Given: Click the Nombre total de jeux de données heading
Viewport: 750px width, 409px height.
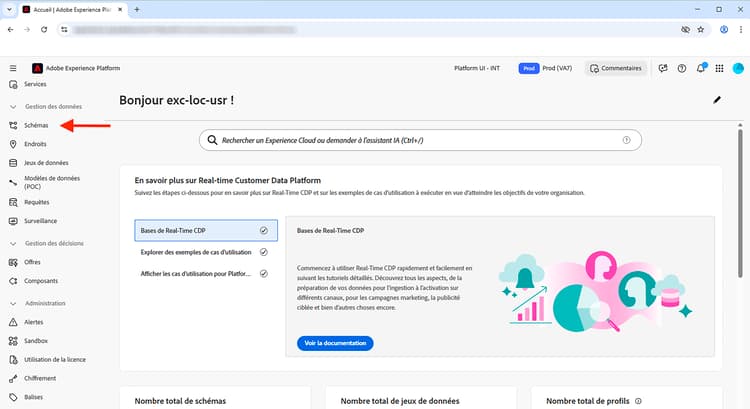Looking at the screenshot, I should [x=400, y=401].
